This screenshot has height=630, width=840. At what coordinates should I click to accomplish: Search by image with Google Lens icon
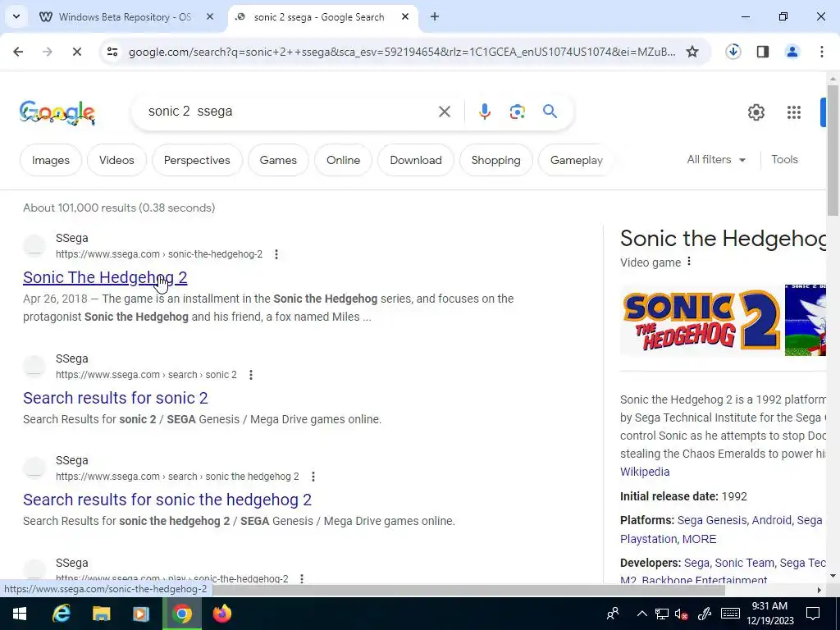(517, 112)
